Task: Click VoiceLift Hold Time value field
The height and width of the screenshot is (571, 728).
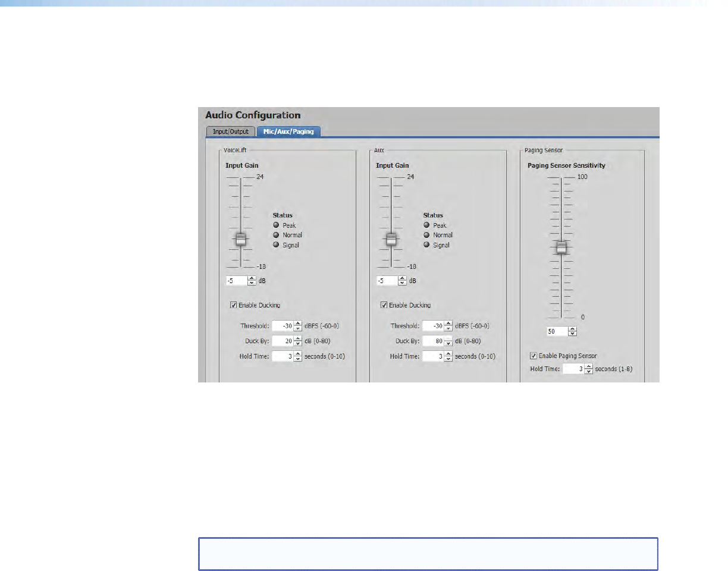Action: (x=283, y=356)
